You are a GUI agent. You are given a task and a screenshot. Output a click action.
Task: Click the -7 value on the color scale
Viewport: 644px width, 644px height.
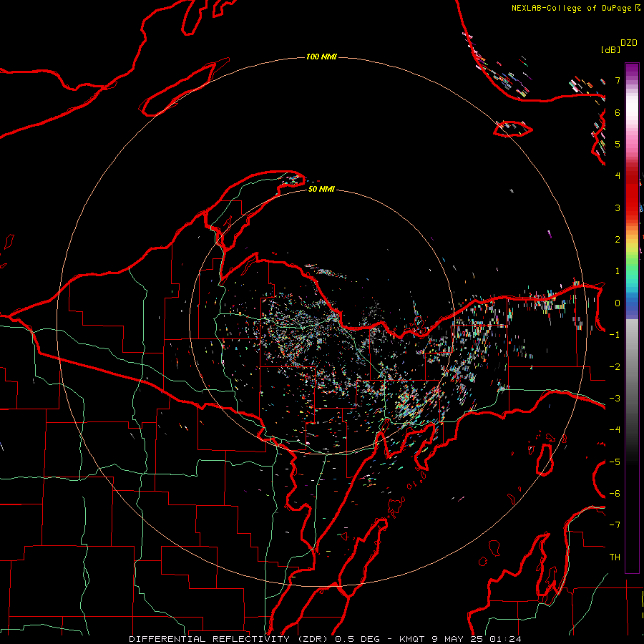[615, 525]
